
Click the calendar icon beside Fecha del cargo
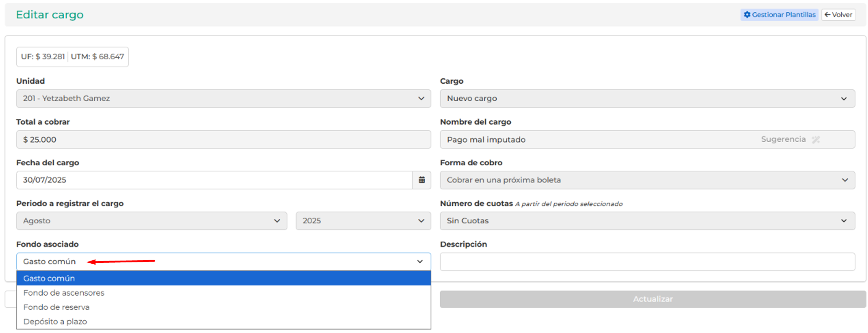(x=421, y=180)
